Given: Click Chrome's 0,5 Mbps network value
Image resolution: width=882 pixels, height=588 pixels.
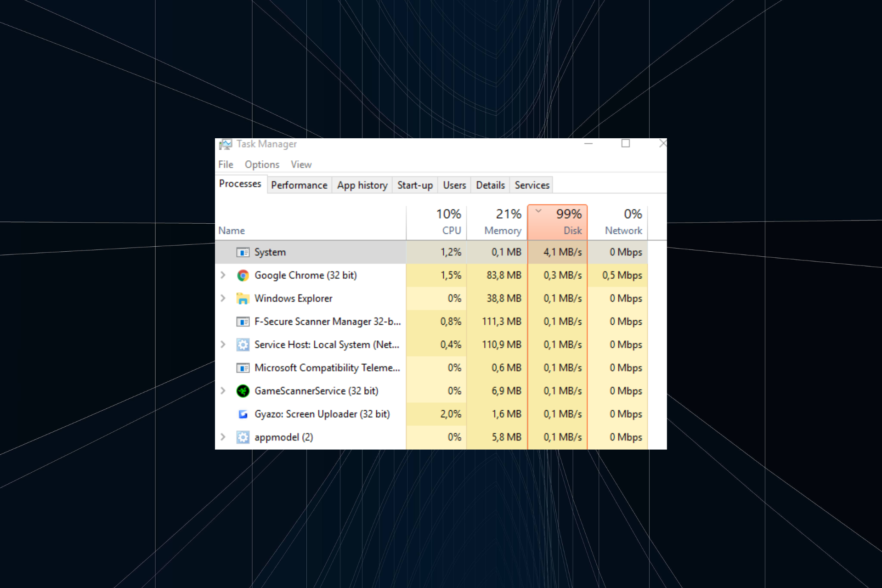Looking at the screenshot, I should point(622,275).
